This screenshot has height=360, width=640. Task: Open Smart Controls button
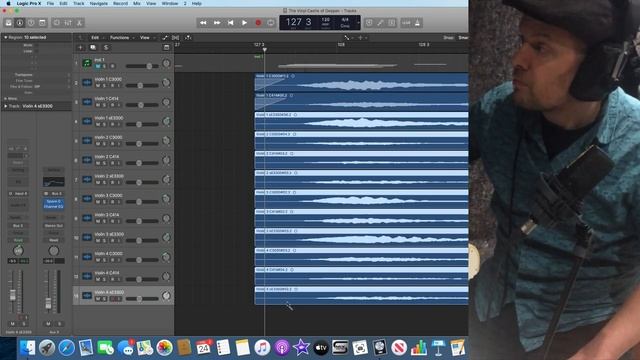pos(57,23)
